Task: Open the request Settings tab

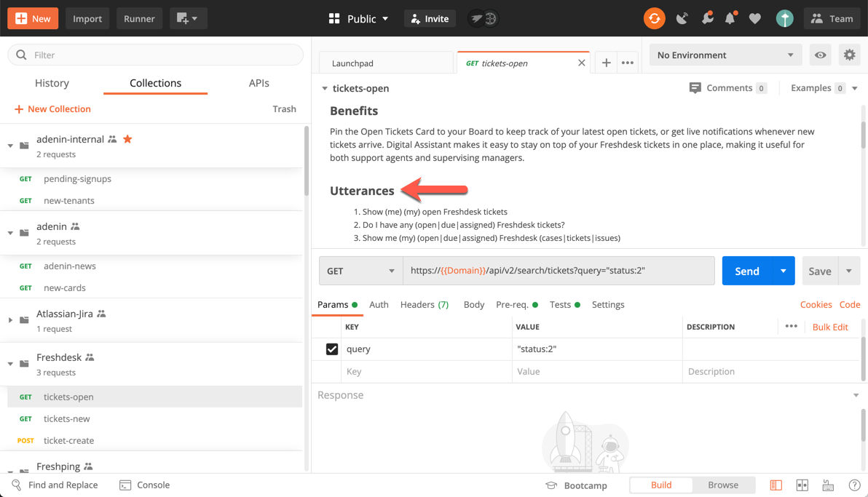Action: click(x=608, y=304)
